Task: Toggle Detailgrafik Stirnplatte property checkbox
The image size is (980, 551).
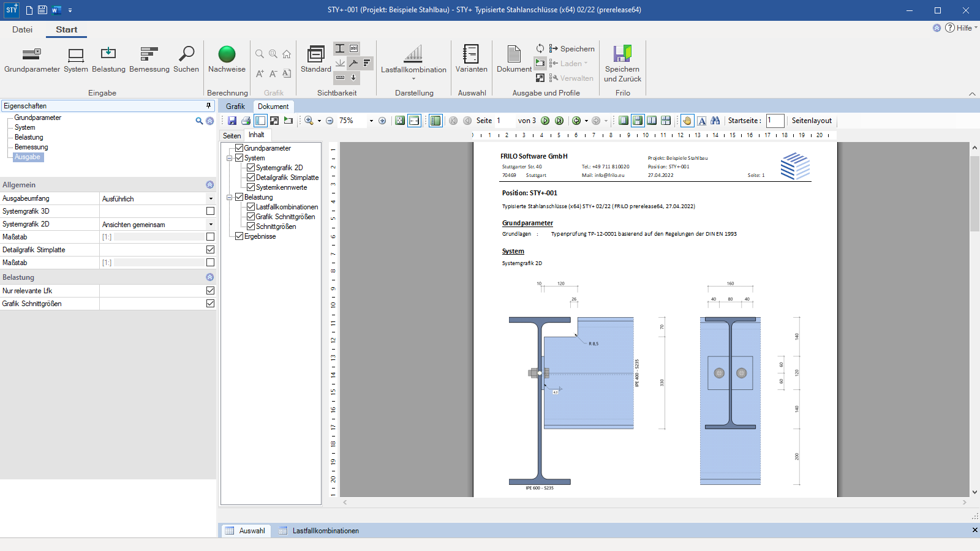Action: [210, 250]
